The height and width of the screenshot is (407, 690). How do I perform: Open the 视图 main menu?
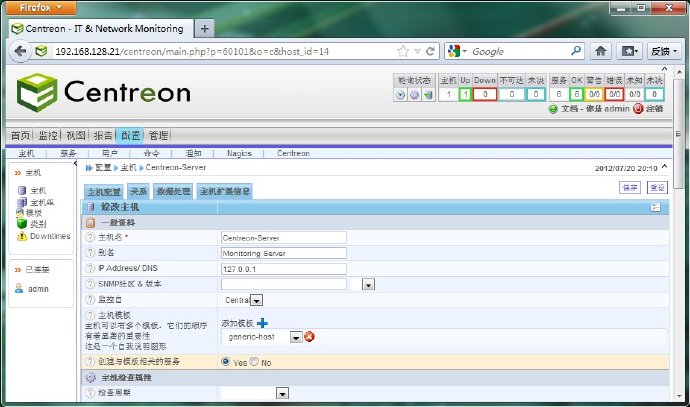[76, 136]
